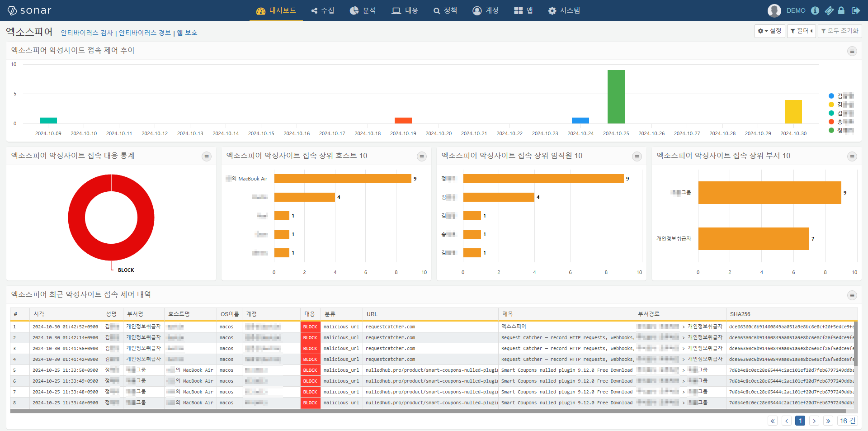The image size is (868, 431).
Task: Toggle the green legend series dot
Action: click(x=831, y=130)
